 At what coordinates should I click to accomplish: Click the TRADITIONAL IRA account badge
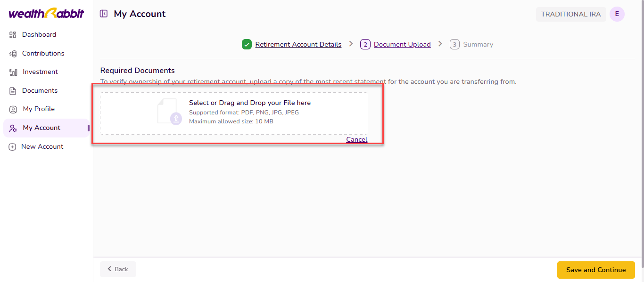click(x=570, y=14)
